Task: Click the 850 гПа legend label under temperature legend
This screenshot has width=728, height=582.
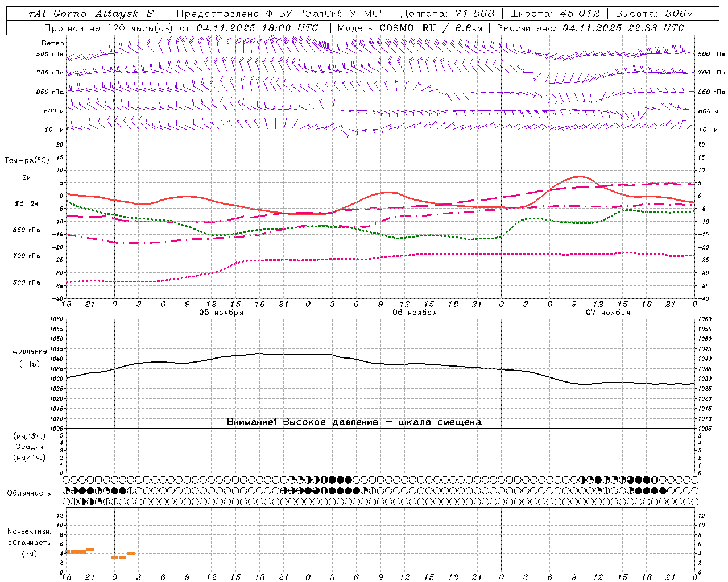Action: point(27,230)
